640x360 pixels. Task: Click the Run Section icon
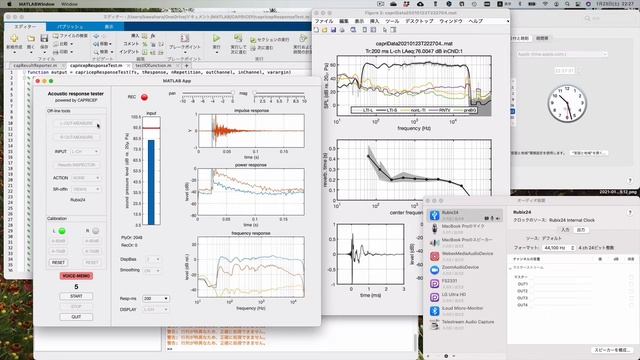[253, 40]
